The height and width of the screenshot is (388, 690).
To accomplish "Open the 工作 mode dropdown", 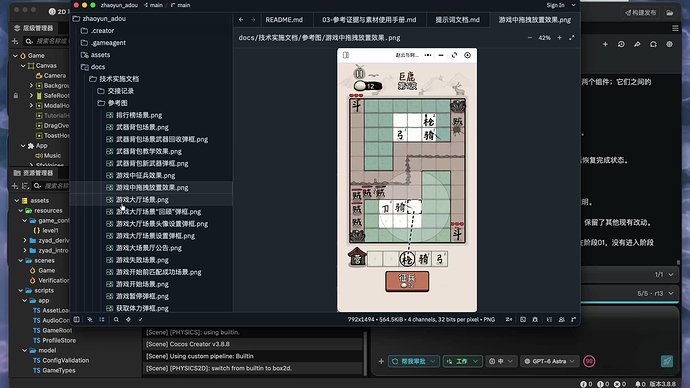I will [462, 361].
